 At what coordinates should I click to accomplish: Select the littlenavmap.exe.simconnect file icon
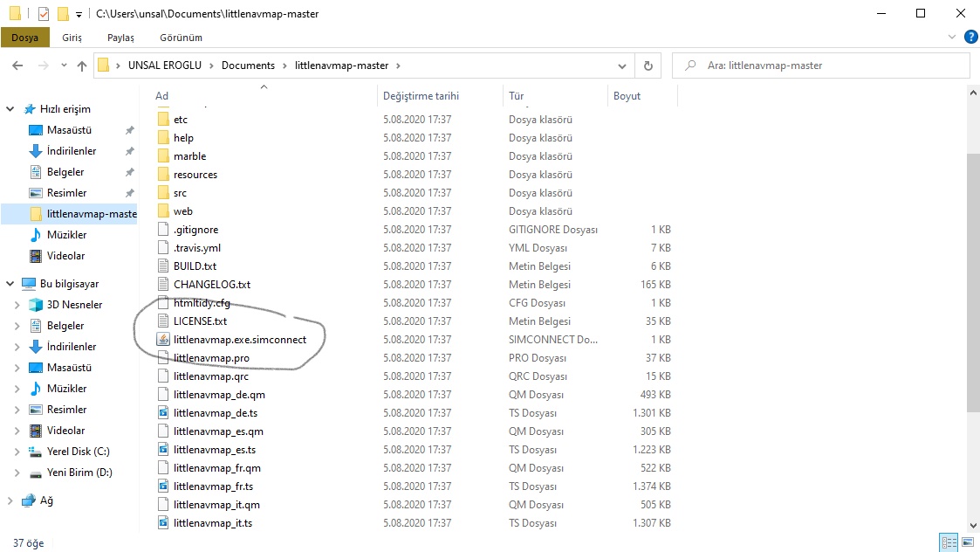pyautogui.click(x=163, y=339)
